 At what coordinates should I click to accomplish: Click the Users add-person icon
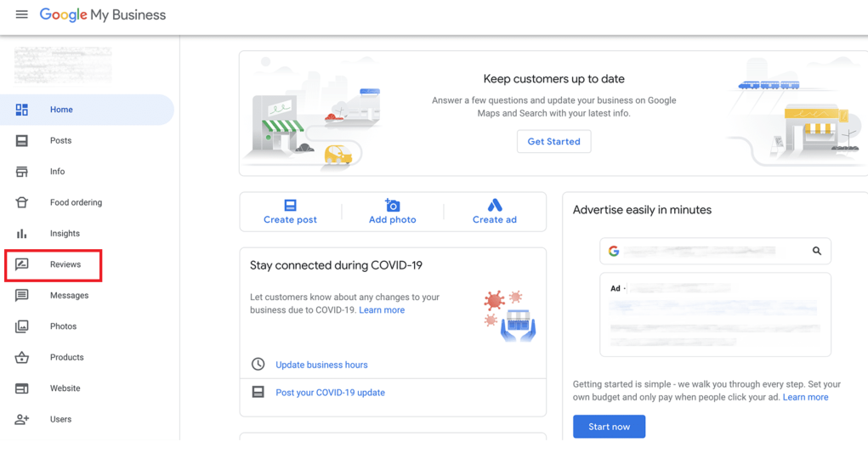point(22,419)
